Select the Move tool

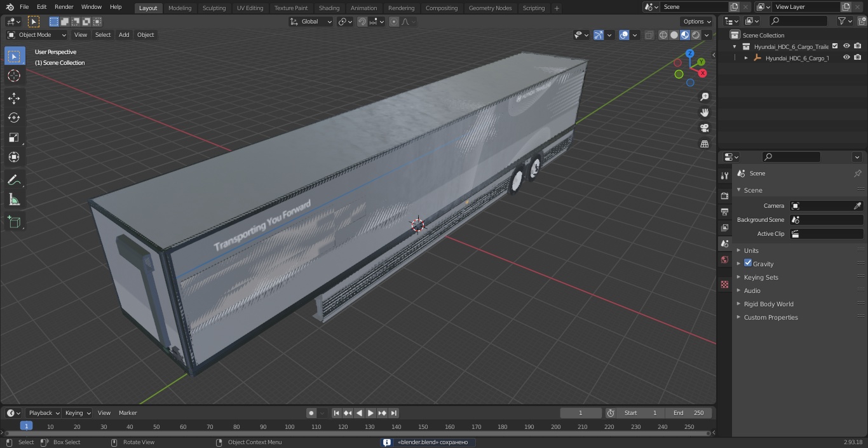pos(14,98)
